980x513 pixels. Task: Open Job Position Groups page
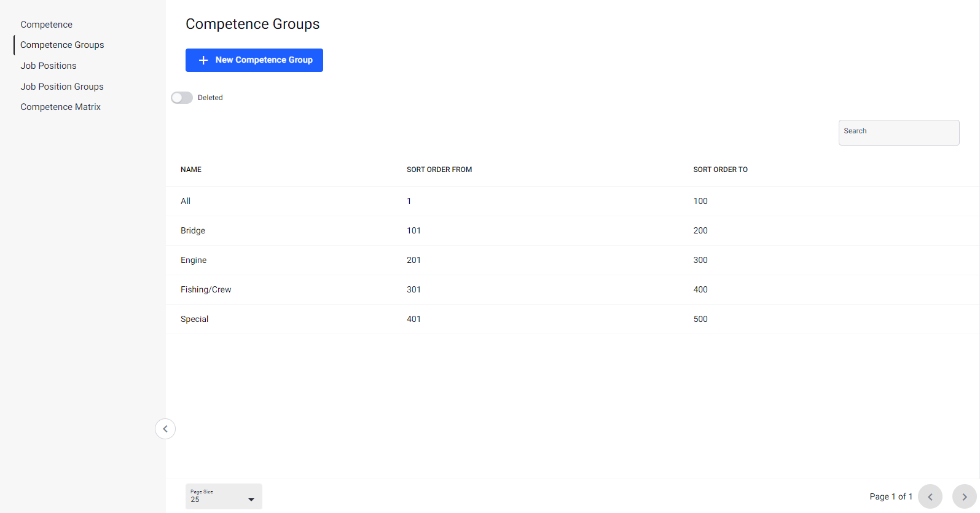(x=62, y=87)
